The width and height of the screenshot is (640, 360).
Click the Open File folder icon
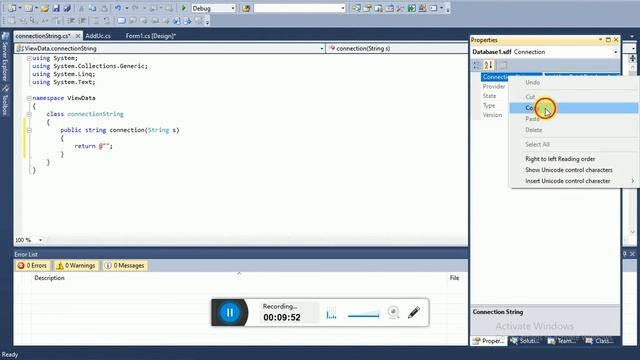44,8
